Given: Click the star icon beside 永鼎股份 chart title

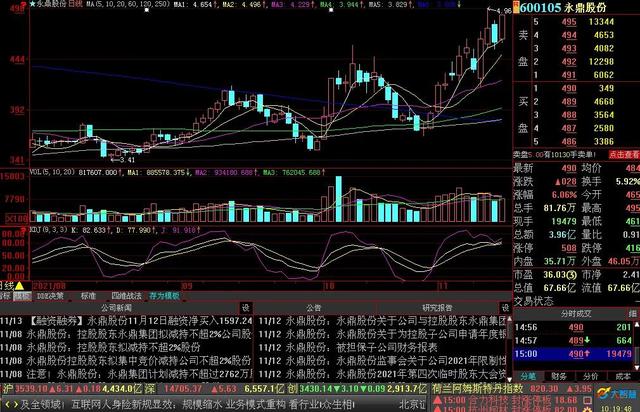Looking at the screenshot, I should coord(33,4).
